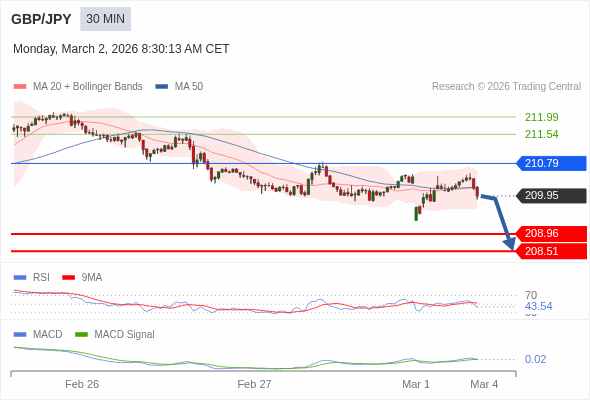Viewport: 590px width, 400px height.
Task: Click the 9MA legend red swatch
Action: (68, 278)
